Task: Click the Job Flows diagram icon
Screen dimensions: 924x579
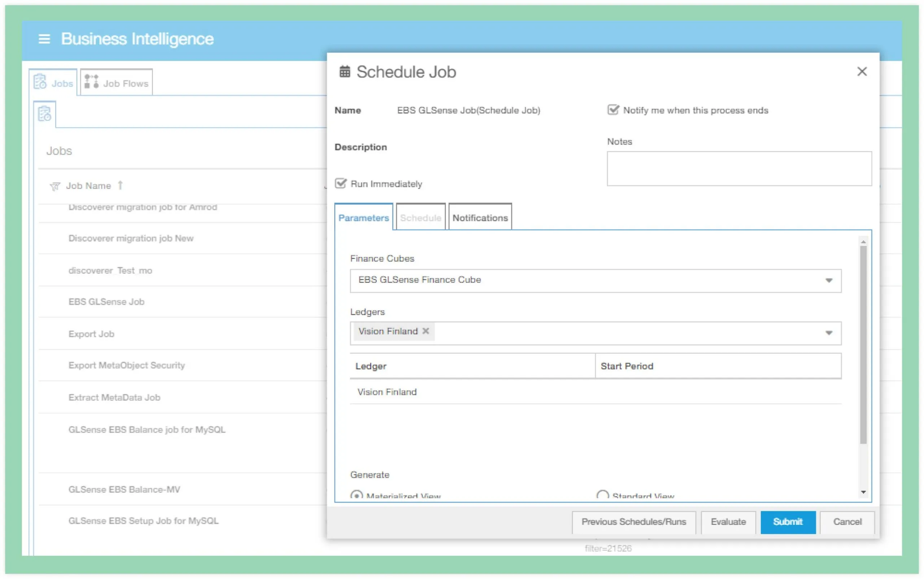Action: click(91, 82)
